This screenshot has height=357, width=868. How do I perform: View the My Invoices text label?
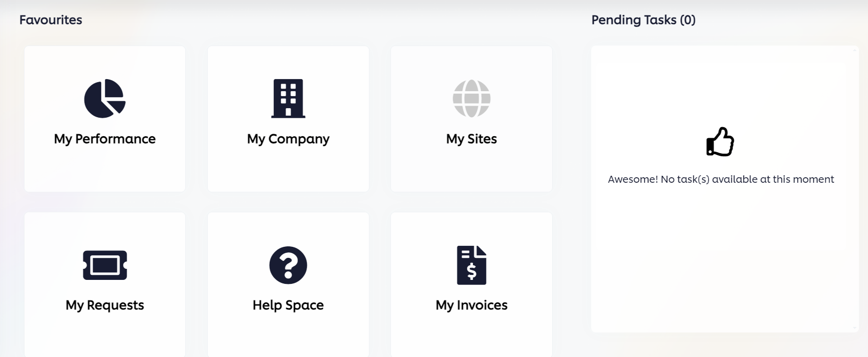471,305
